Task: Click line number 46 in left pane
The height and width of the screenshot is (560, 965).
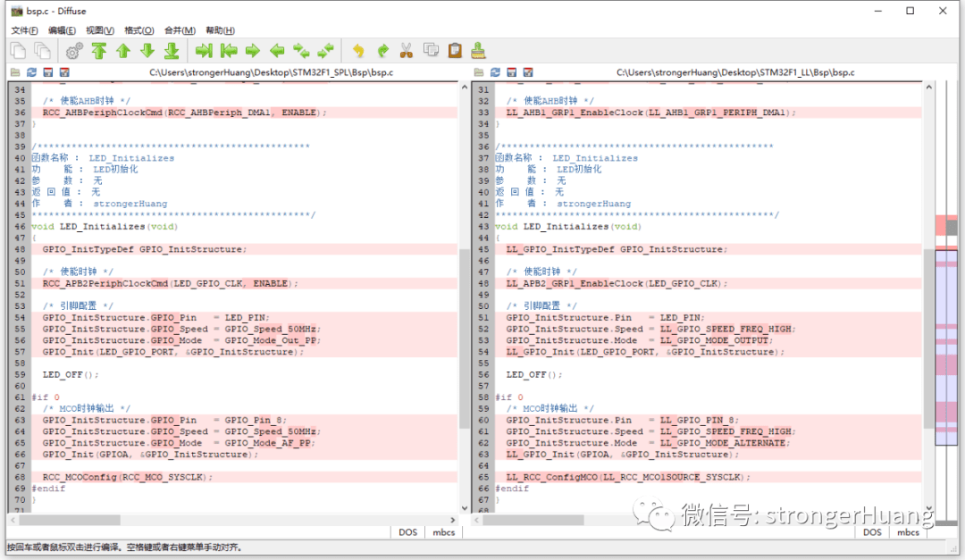Action: 21,227
